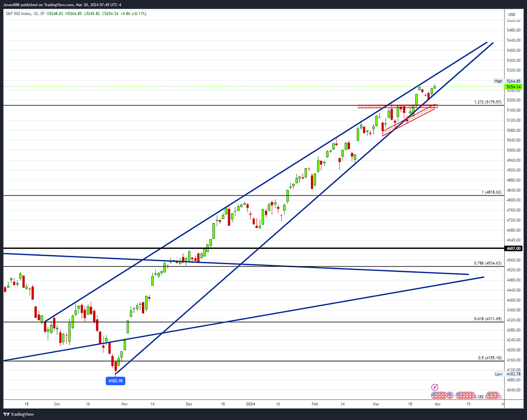Click the S&P 500 Index symbol title
The height and width of the screenshot is (420, 527).
click(18, 14)
